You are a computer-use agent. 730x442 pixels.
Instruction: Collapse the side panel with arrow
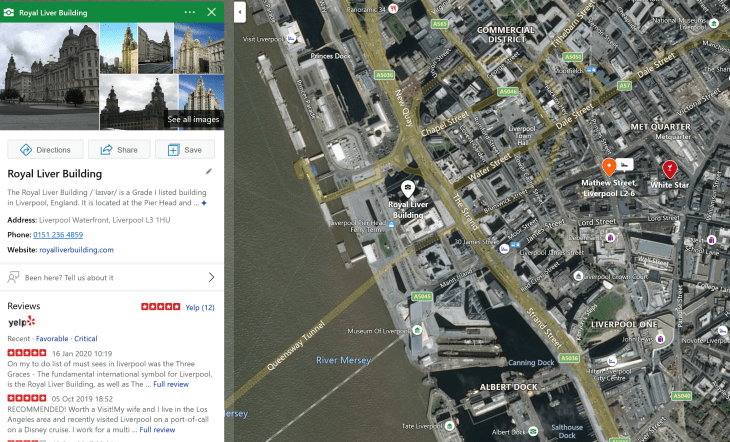(239, 12)
